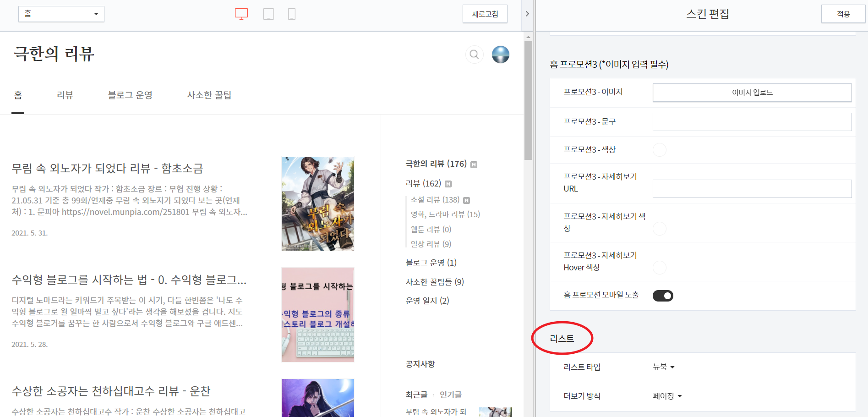The height and width of the screenshot is (417, 868).
Task: Click the scrollbar up arrow in preview
Action: point(528,37)
